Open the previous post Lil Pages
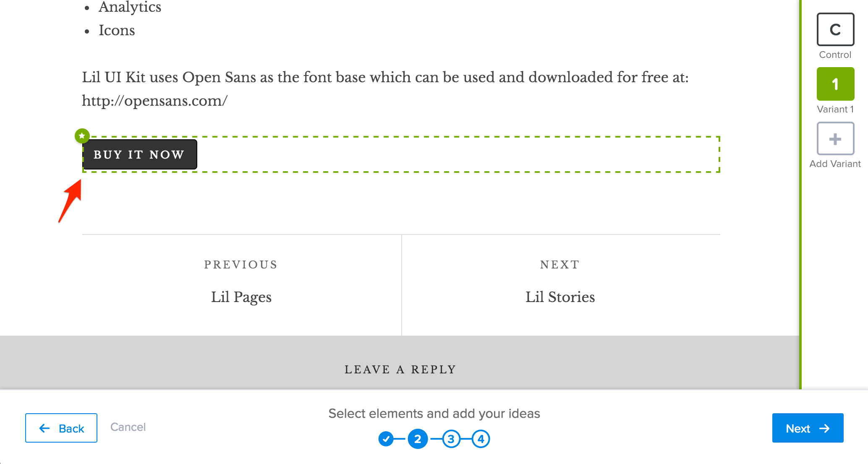The width and height of the screenshot is (868, 464). (x=241, y=297)
